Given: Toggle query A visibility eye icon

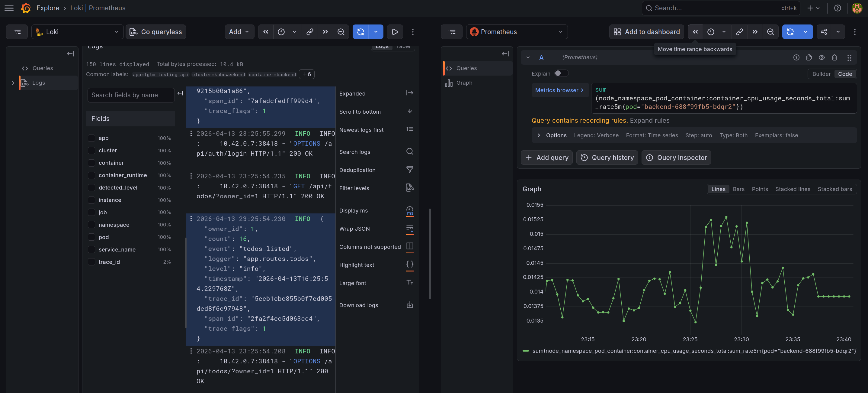Looking at the screenshot, I should coord(822,57).
